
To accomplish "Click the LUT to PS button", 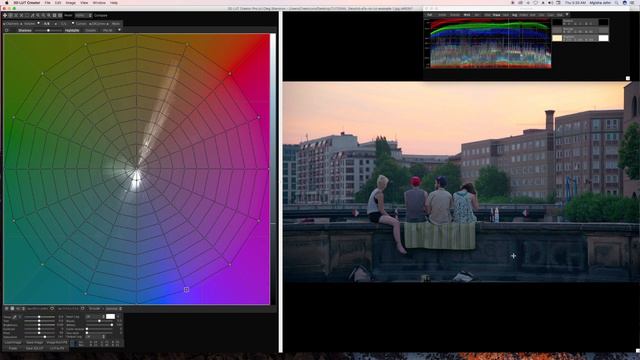I will [57, 348].
